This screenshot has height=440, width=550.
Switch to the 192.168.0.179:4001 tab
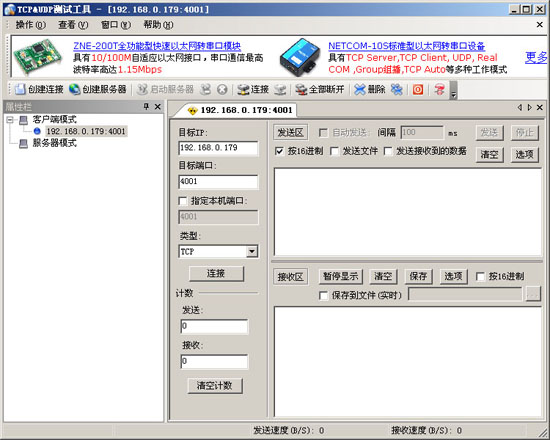point(240,110)
